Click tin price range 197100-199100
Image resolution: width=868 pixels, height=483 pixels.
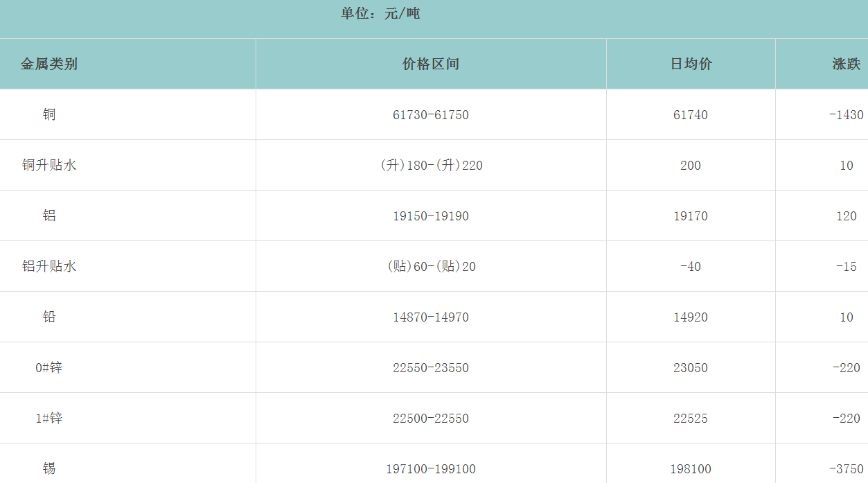[430, 469]
